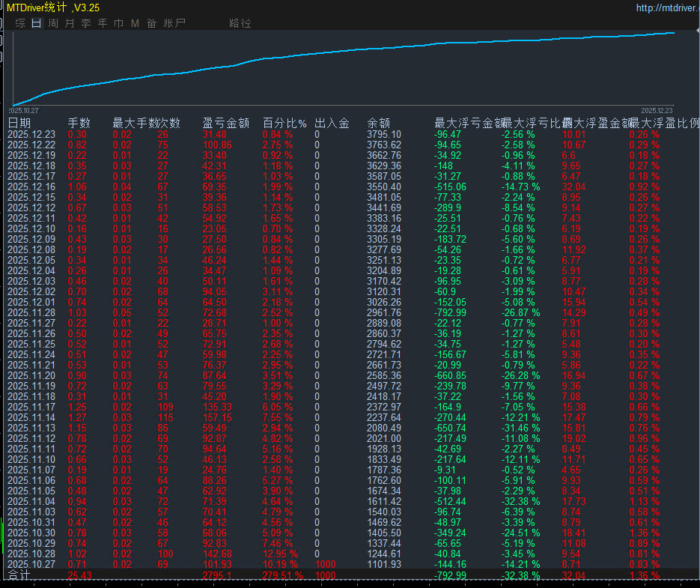Select the 2025.10.31 date cell
Screen dimensions: 700x588
click(31, 522)
